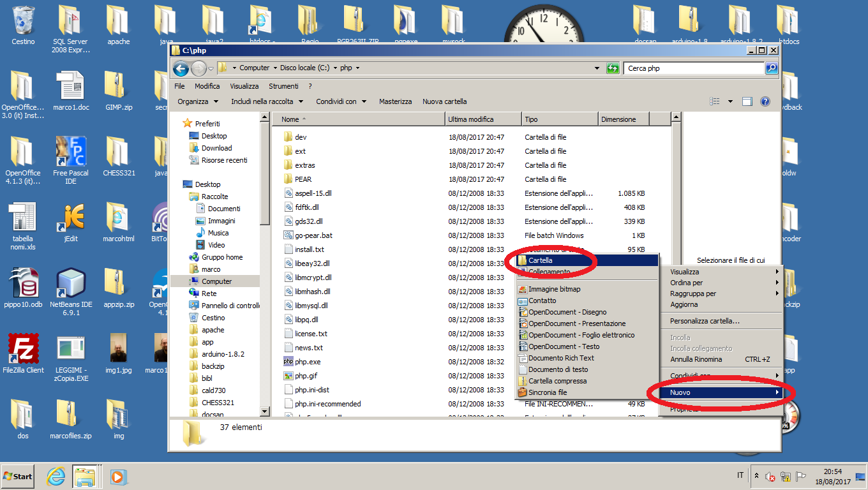Open the Condividi con dropdown
Image resolution: width=868 pixels, height=490 pixels.
[341, 101]
